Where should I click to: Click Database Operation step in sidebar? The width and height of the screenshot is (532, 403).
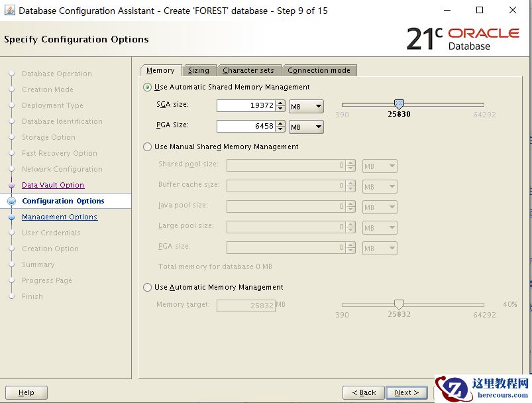pyautogui.click(x=57, y=74)
